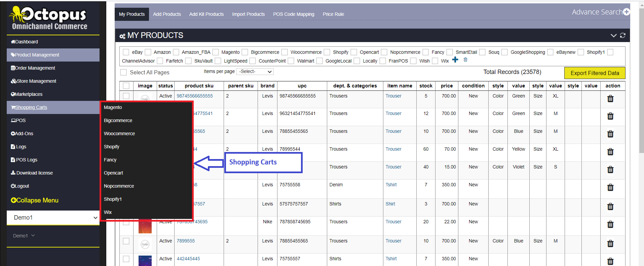Select the row checkbox for SKU 7899555
This screenshot has height=266, width=644.
click(x=126, y=241)
